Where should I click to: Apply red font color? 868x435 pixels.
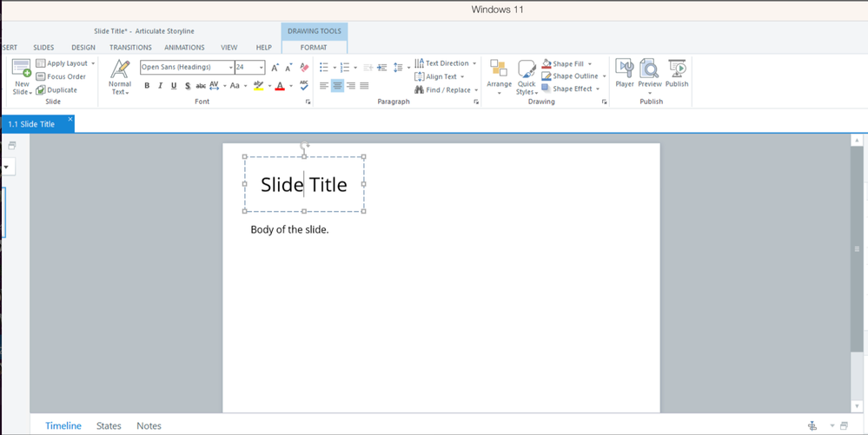point(280,85)
